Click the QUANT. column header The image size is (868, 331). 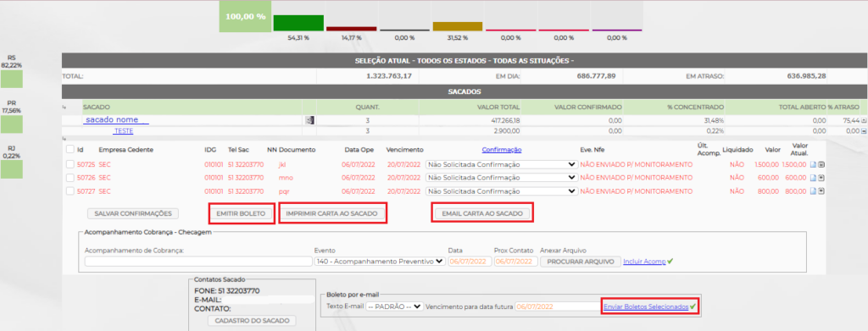coord(368,107)
